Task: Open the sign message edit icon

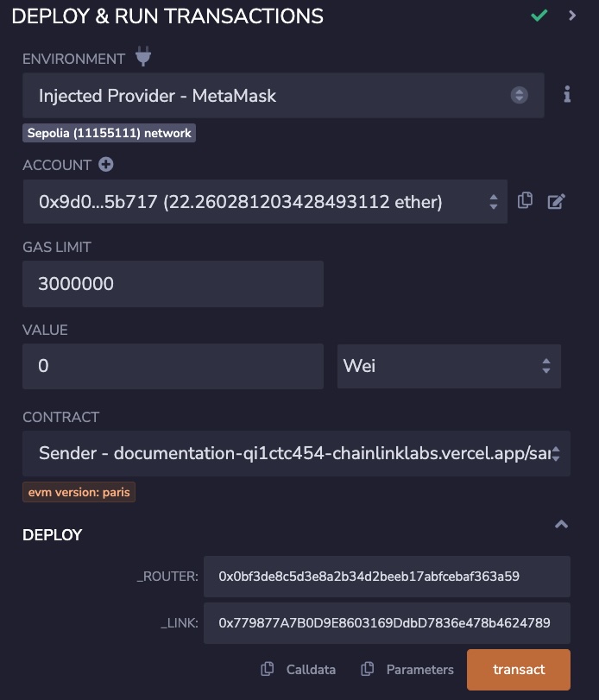Action: pyautogui.click(x=556, y=201)
